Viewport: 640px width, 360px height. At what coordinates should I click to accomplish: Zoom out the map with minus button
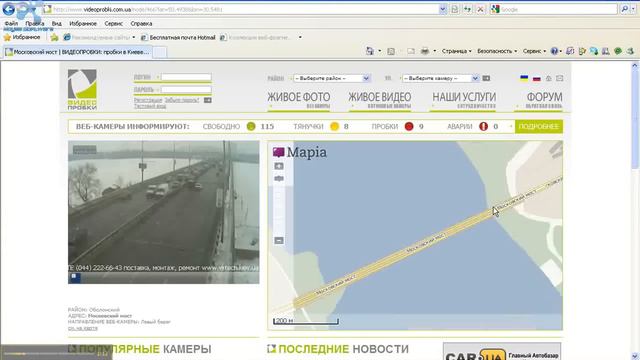[x=279, y=241]
